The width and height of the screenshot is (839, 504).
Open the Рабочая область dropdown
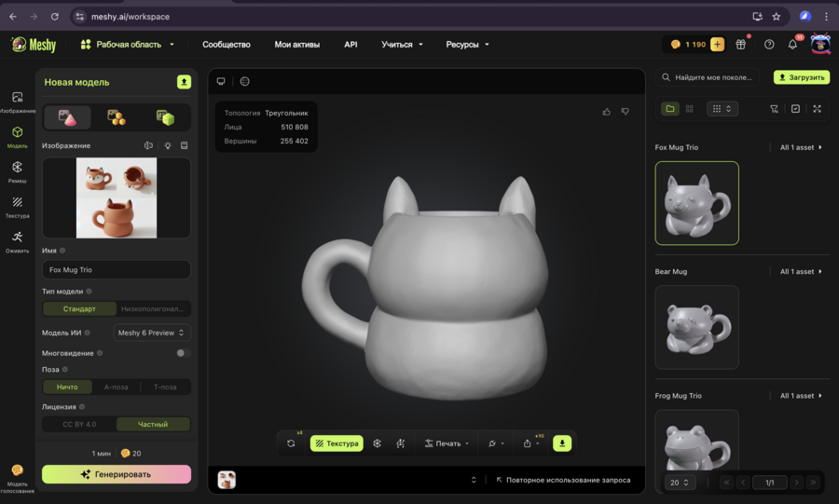point(128,45)
